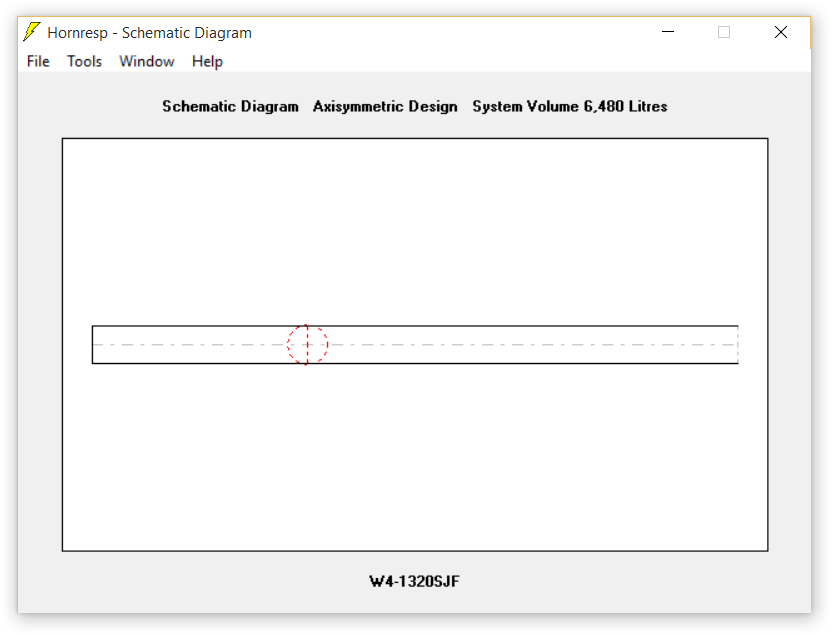This screenshot has width=832, height=635.
Task: Click the red dashed driver circle
Action: click(x=307, y=345)
